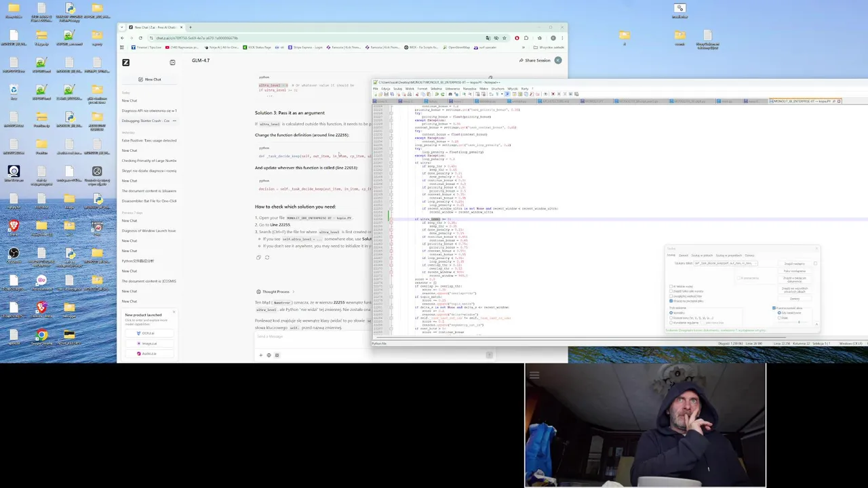Open 'False Positive: Exec usage detected' chat
This screenshot has width=868, height=488.
coord(149,140)
